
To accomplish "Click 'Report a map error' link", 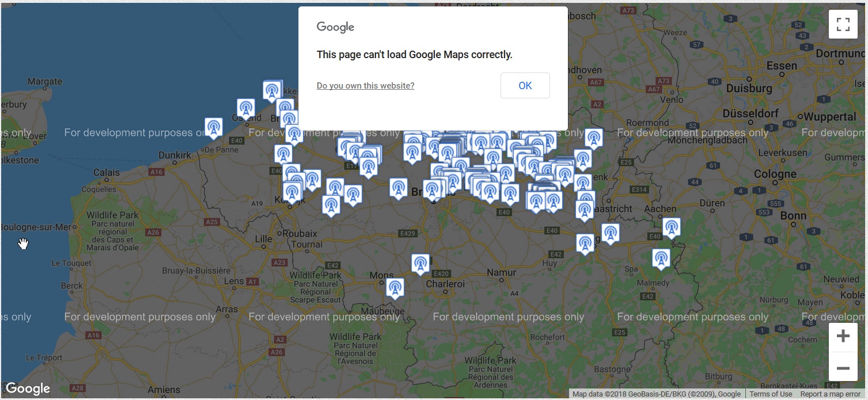I will click(x=830, y=394).
